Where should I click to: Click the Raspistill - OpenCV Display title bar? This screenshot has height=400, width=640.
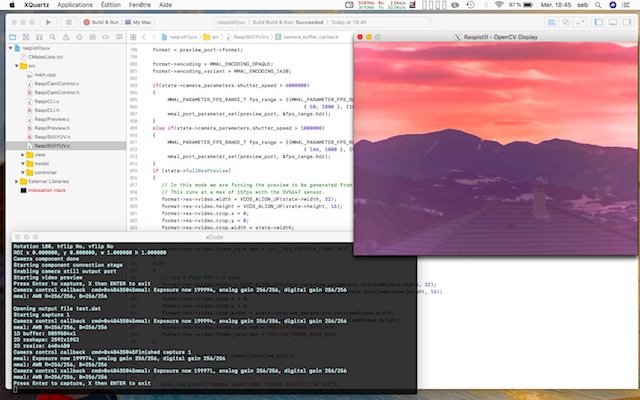[x=496, y=37]
